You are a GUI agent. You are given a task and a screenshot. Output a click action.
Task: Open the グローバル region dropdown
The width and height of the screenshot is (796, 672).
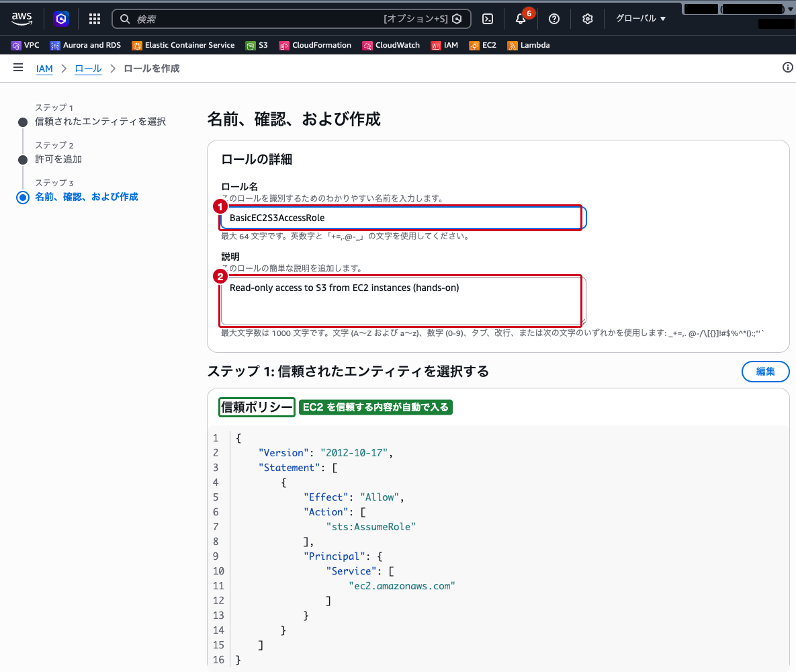[641, 18]
